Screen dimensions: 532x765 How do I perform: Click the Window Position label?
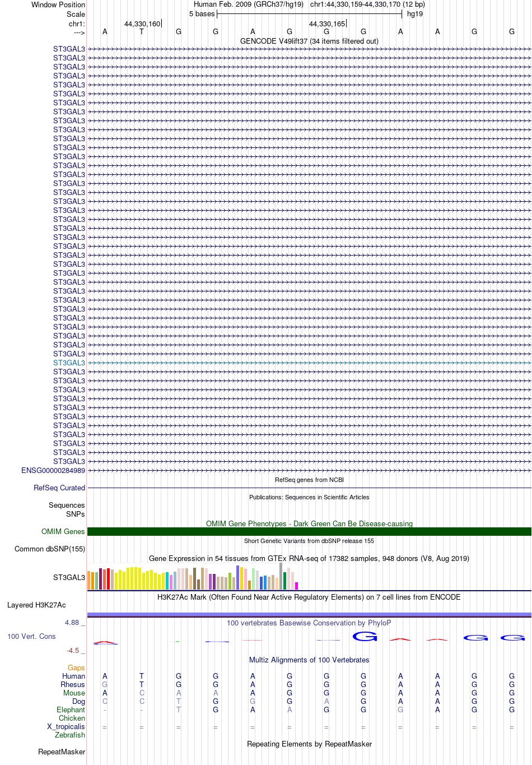pos(58,4)
